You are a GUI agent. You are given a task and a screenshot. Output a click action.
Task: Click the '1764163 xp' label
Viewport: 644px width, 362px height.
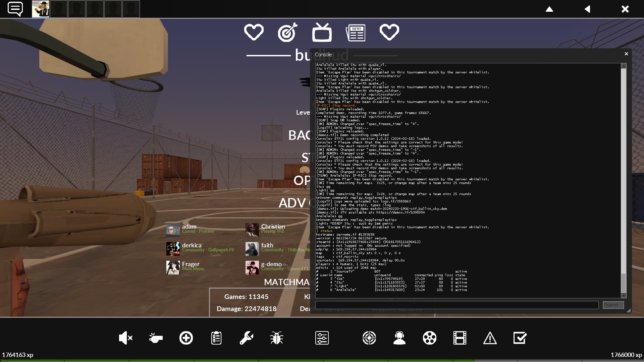tap(17, 355)
